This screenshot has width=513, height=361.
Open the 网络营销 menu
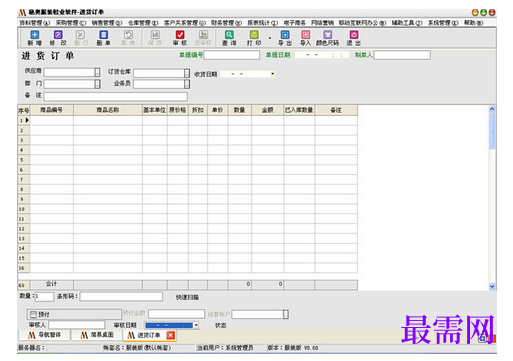tap(322, 23)
